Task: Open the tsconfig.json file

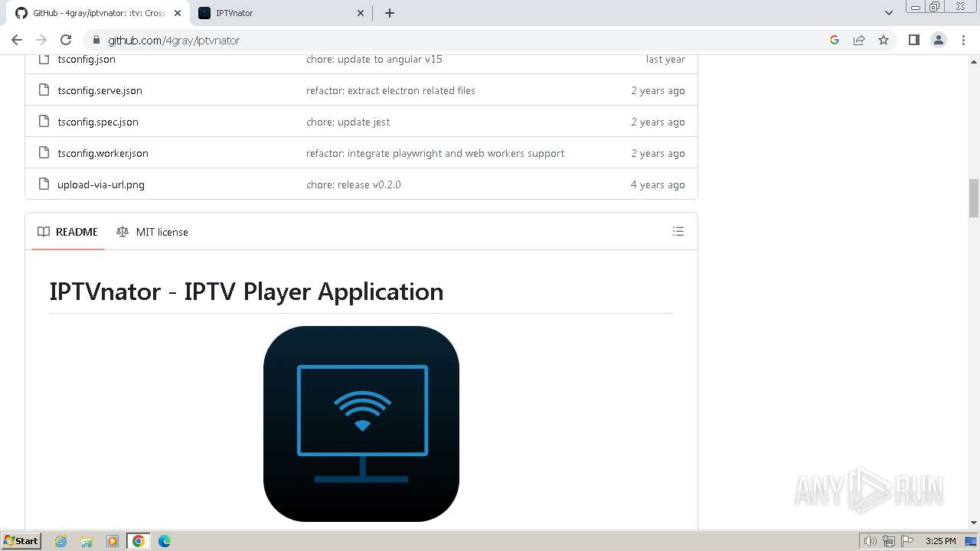Action: (87, 59)
